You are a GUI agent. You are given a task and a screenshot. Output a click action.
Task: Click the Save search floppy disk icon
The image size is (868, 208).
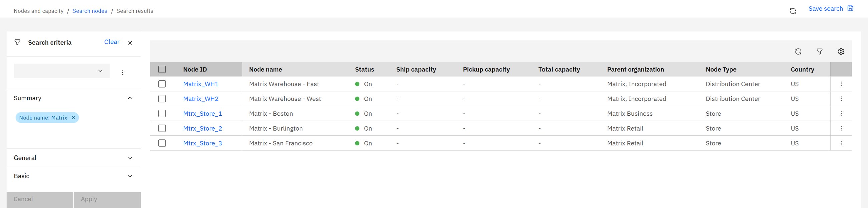click(850, 8)
